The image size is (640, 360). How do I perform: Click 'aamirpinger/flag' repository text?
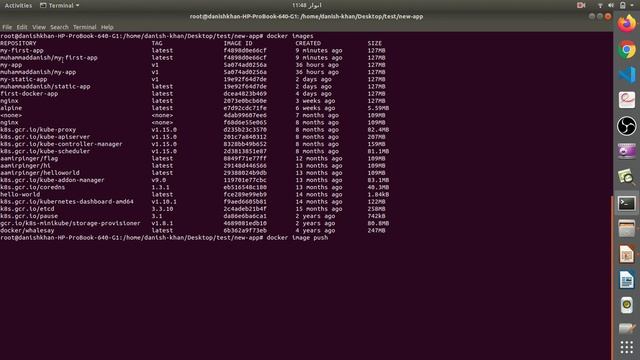point(29,158)
